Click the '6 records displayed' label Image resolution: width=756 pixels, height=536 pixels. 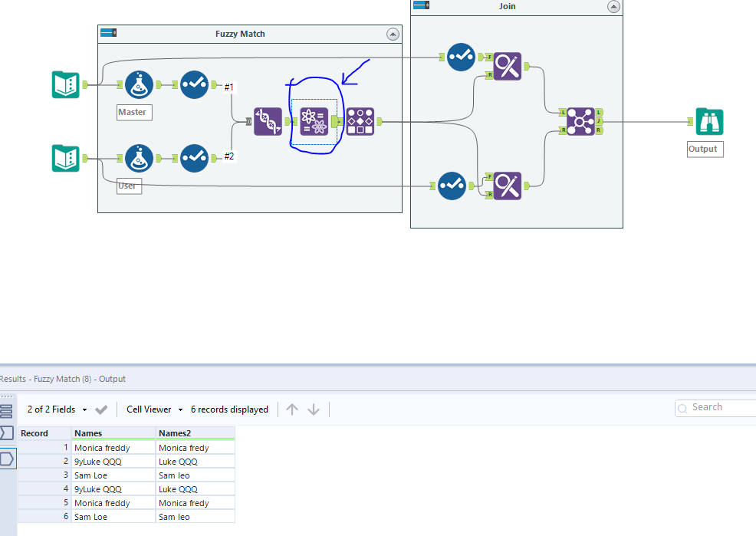coord(229,409)
